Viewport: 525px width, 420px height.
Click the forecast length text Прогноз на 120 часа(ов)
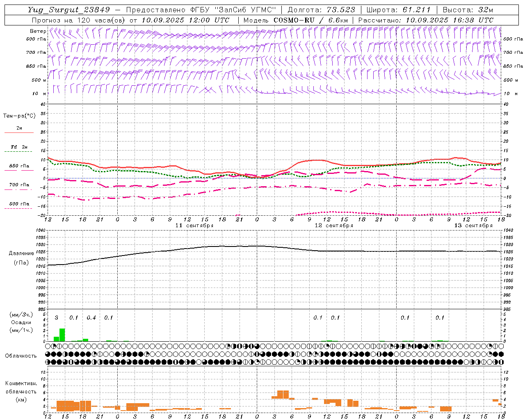[x=79, y=20]
